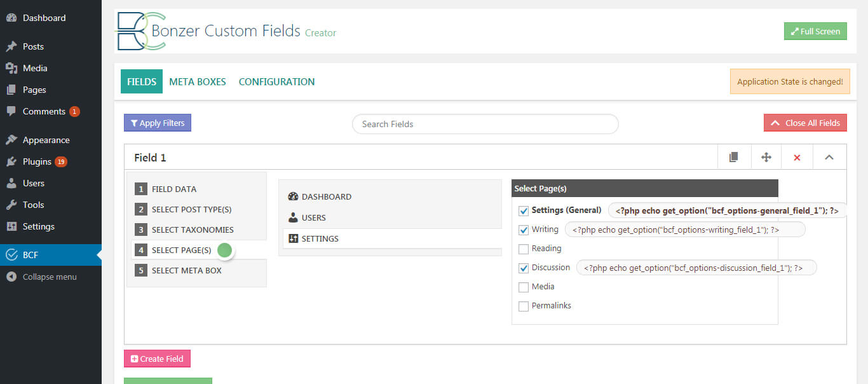Click the Create Field button
The width and height of the screenshot is (868, 384).
click(157, 359)
